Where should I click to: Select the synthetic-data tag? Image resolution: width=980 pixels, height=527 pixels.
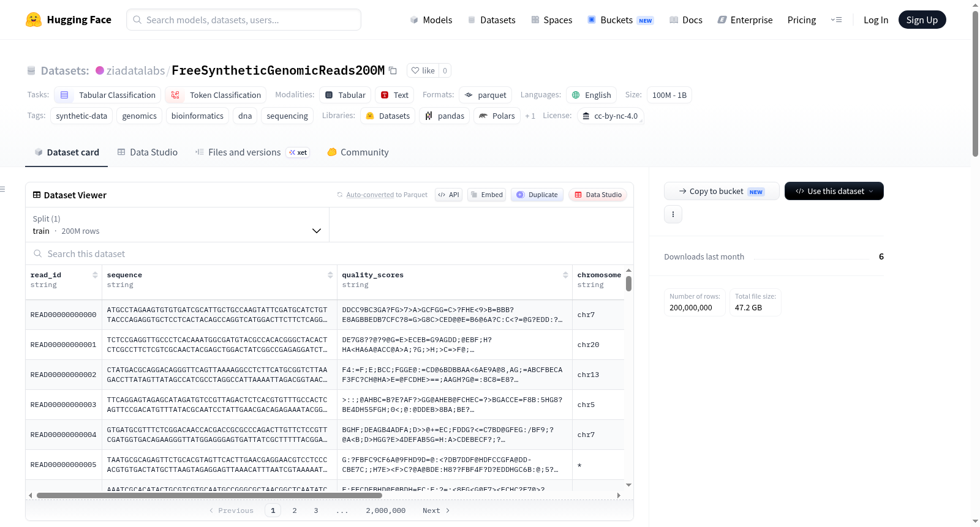click(81, 116)
